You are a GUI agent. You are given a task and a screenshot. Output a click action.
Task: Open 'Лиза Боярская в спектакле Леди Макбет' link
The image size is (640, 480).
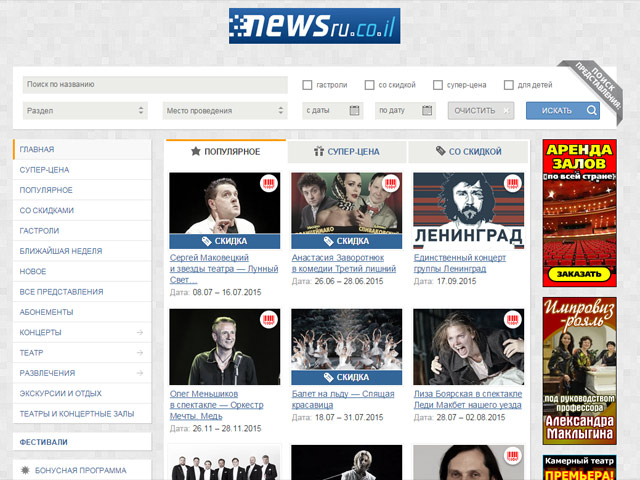pyautogui.click(x=468, y=400)
